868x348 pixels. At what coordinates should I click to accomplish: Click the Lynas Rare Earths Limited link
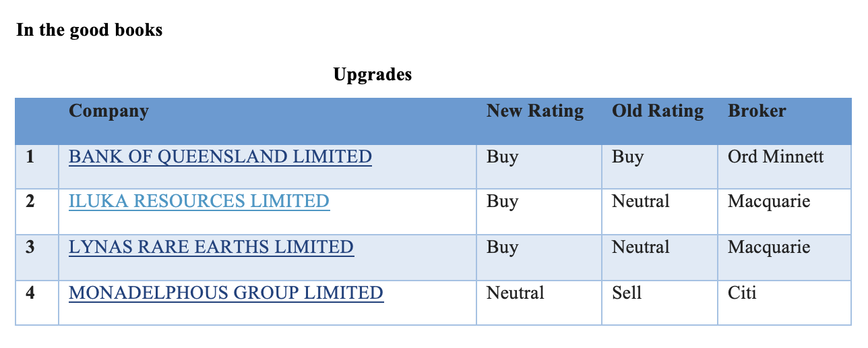(x=211, y=248)
